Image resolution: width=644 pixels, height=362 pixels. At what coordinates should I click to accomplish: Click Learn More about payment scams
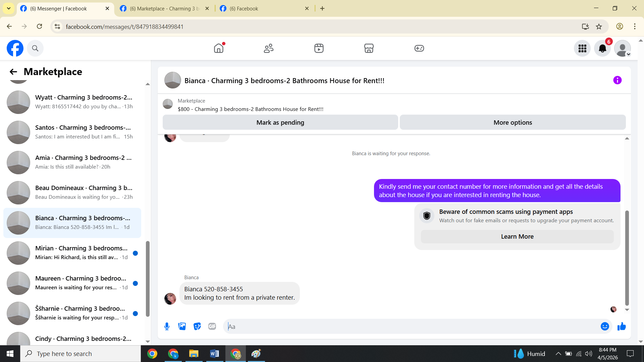[x=517, y=237]
